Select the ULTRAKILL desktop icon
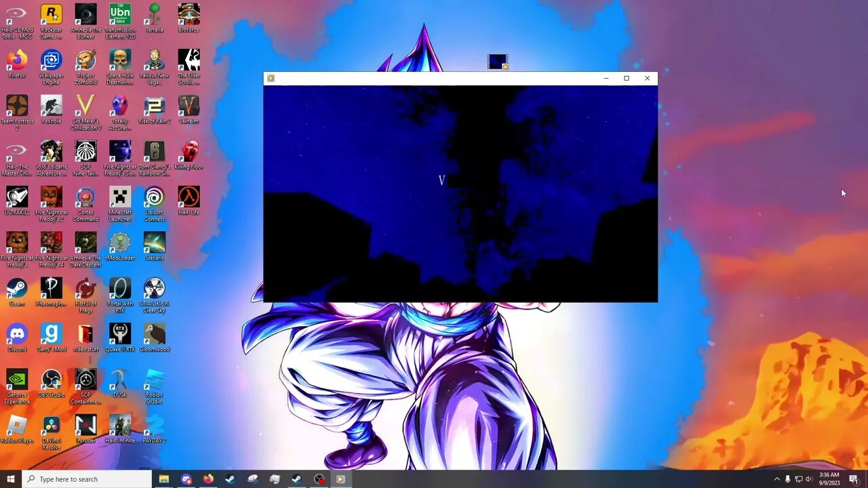The image size is (868, 488). pos(17,201)
